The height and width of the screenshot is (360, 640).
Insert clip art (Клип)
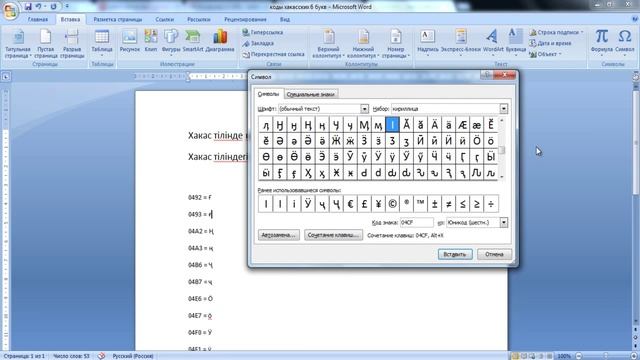[151, 41]
